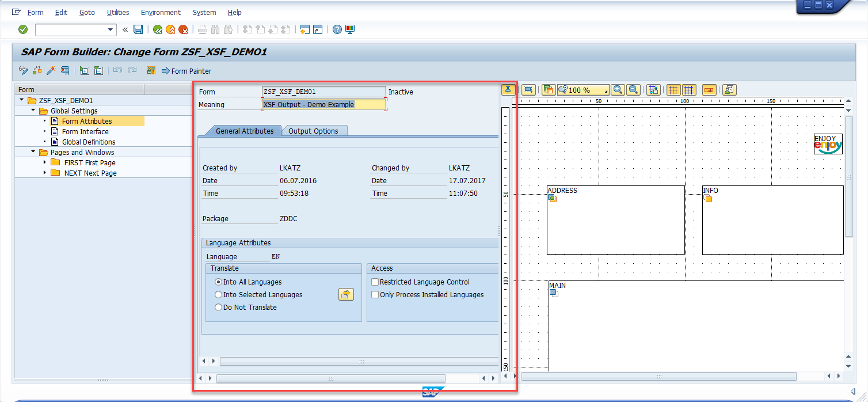Click the Test form icon
This screenshot has height=402, width=868.
pos(65,71)
